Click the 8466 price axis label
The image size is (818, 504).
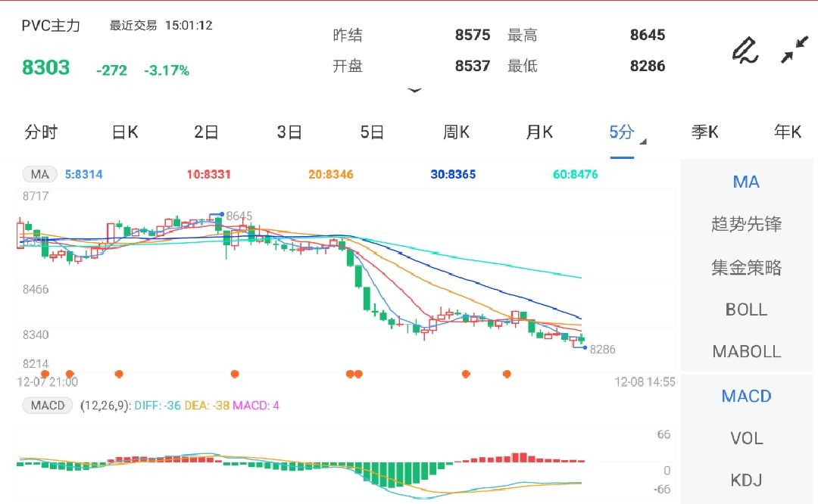(x=36, y=290)
